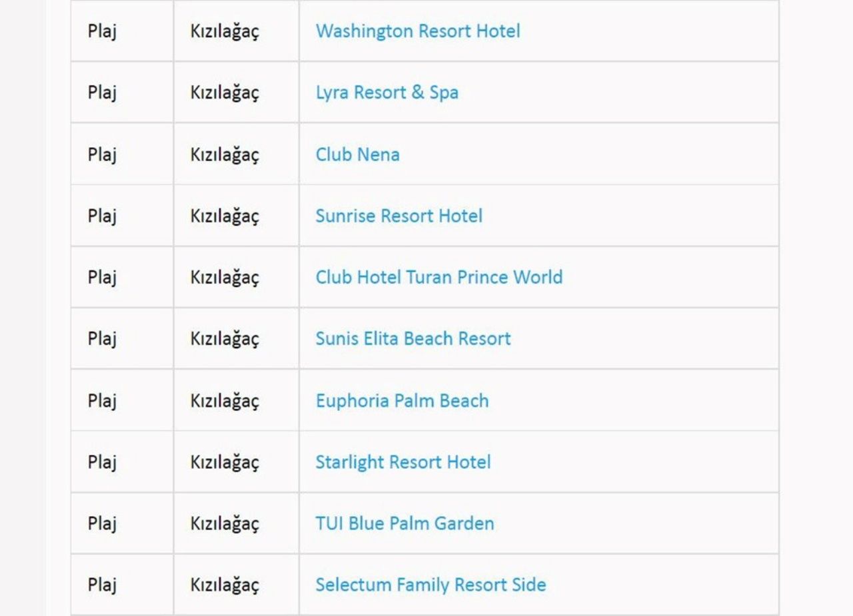The height and width of the screenshot is (616, 853).
Task: Open Selectum Family Resort Side link
Action: click(x=431, y=585)
